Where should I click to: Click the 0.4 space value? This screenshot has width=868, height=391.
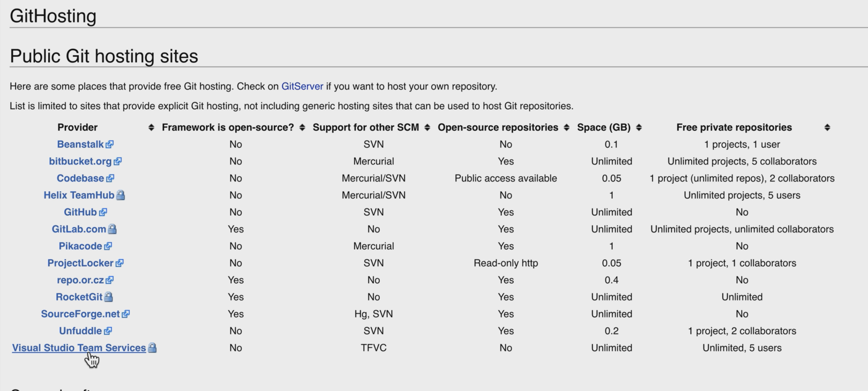[611, 280]
